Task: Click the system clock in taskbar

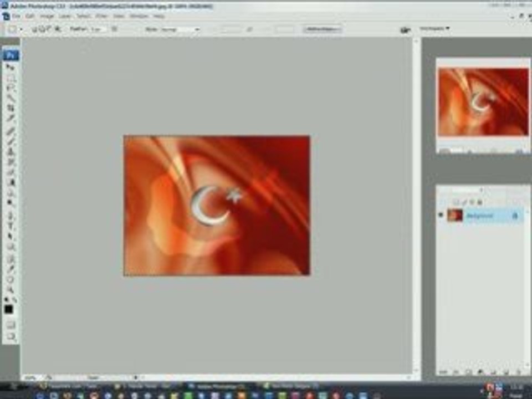Action: pos(516,387)
